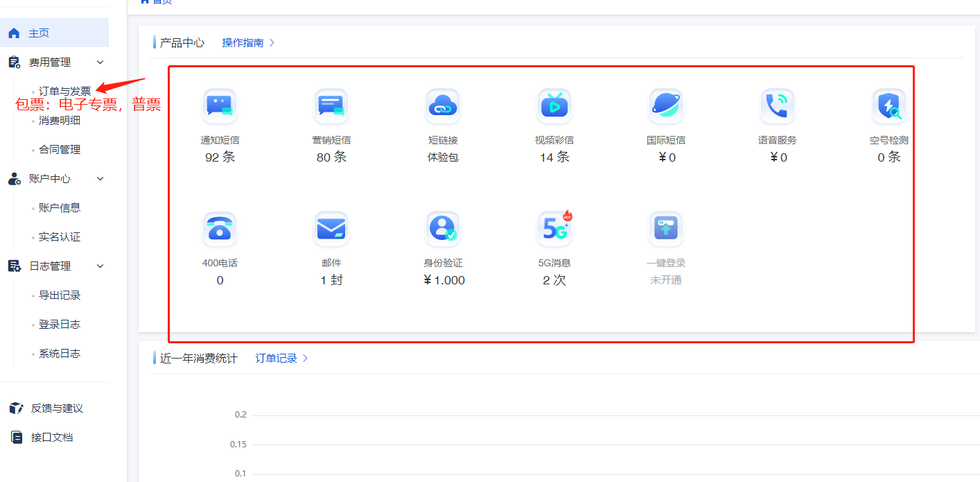Open the 5G消息 icon

pyautogui.click(x=554, y=229)
